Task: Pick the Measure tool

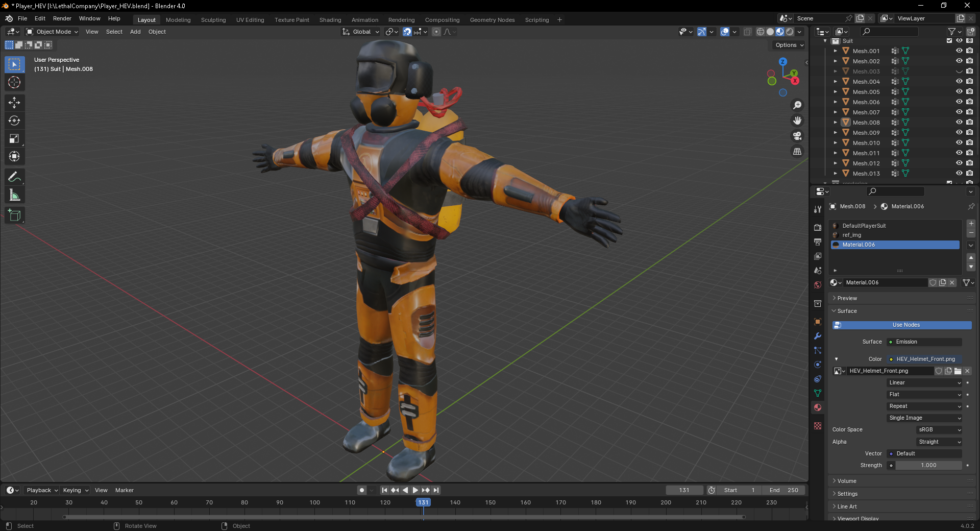Action: tap(14, 195)
